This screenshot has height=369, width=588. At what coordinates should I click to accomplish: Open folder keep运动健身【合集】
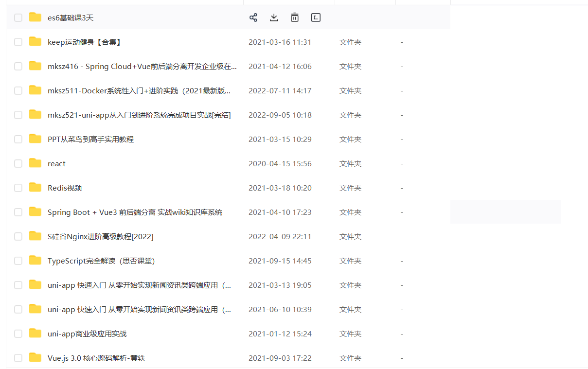tap(85, 42)
